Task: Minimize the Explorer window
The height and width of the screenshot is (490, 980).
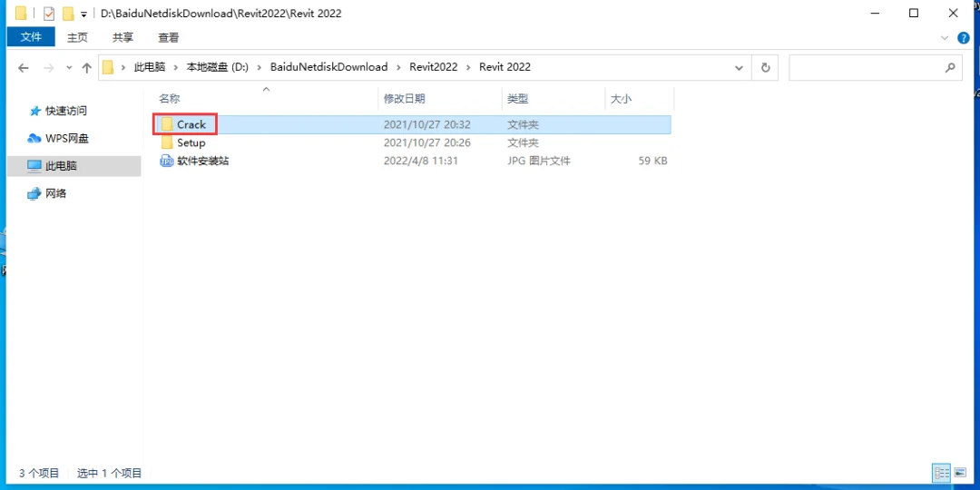Action: click(875, 13)
